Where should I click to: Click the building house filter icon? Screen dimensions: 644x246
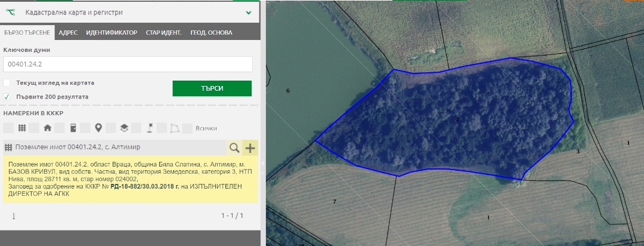click(47, 128)
